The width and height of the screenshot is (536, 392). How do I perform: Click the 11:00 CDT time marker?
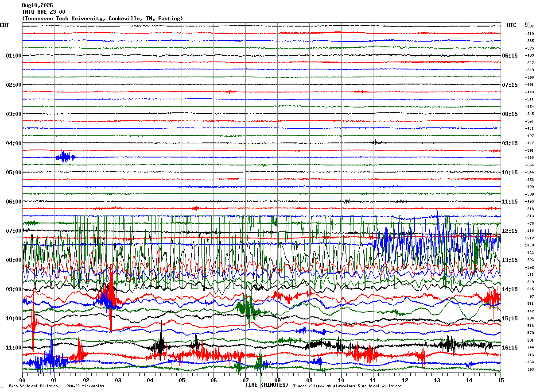(x=14, y=348)
